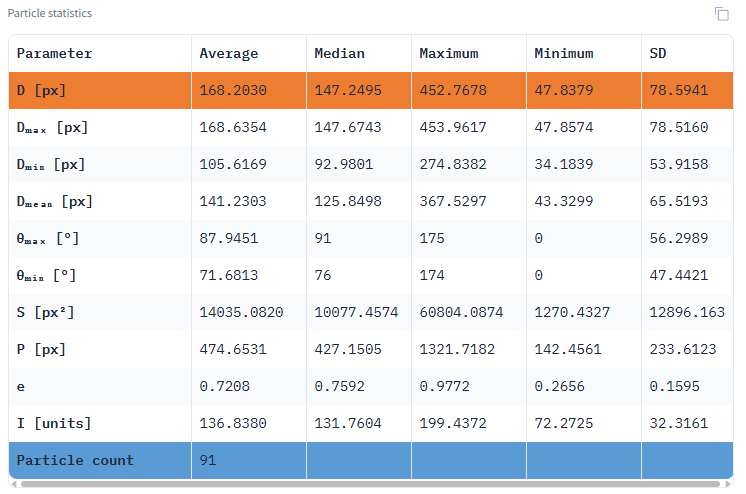746x494 pixels.
Task: Select the Dmin [px] row label
Action: tap(51, 165)
